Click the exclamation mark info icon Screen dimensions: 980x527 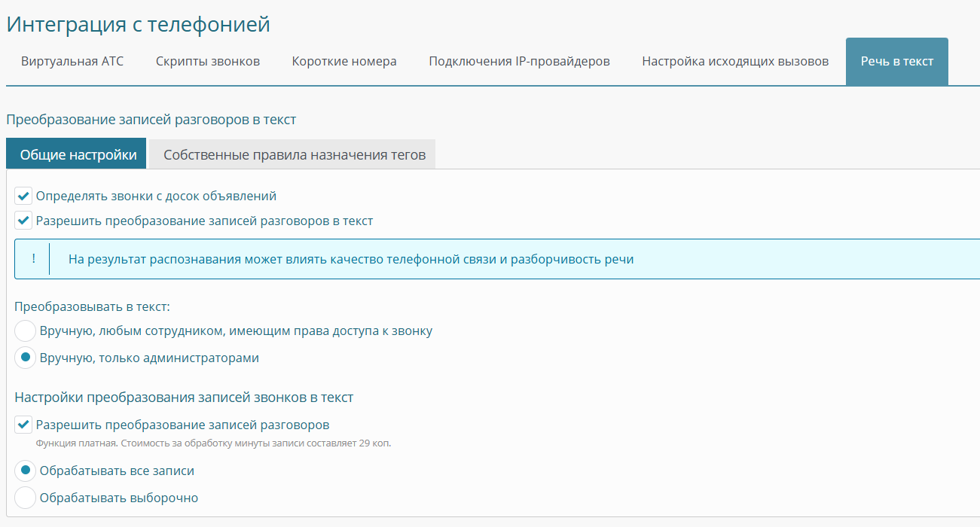tap(33, 260)
